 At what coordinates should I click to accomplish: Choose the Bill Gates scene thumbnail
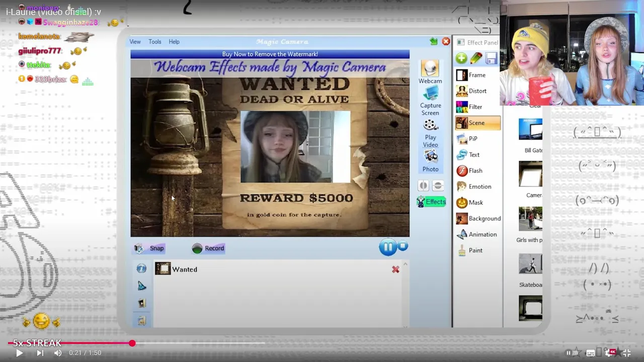[530, 130]
